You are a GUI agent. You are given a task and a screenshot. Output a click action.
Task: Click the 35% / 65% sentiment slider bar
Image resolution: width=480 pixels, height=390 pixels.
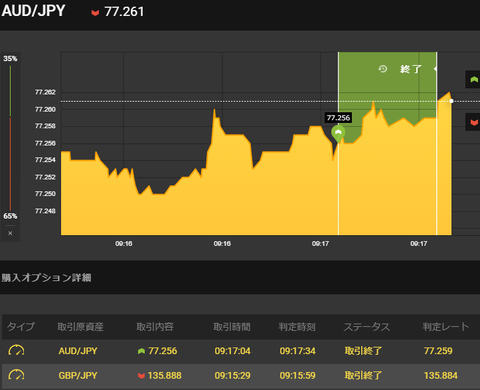point(10,138)
